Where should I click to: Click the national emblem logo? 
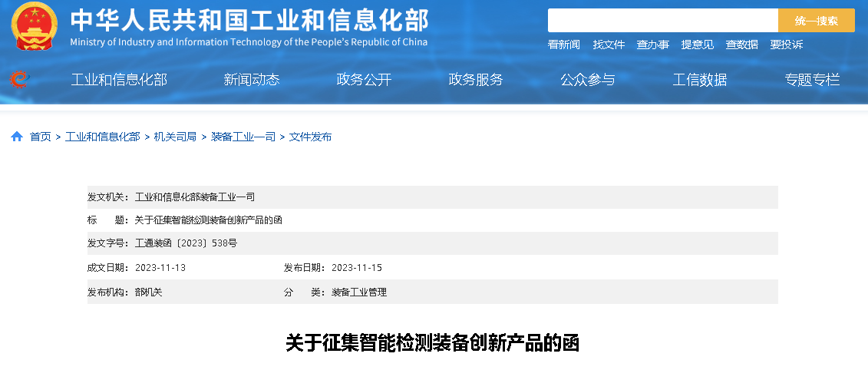point(34,27)
